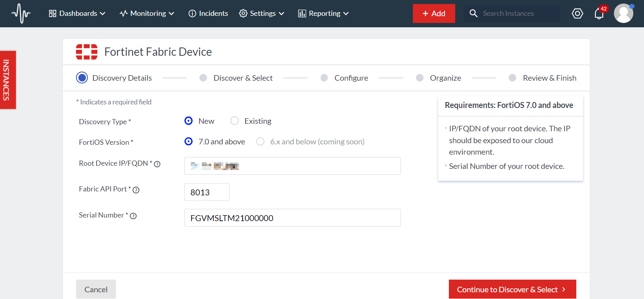Click the Serial Number input field

pos(293,218)
